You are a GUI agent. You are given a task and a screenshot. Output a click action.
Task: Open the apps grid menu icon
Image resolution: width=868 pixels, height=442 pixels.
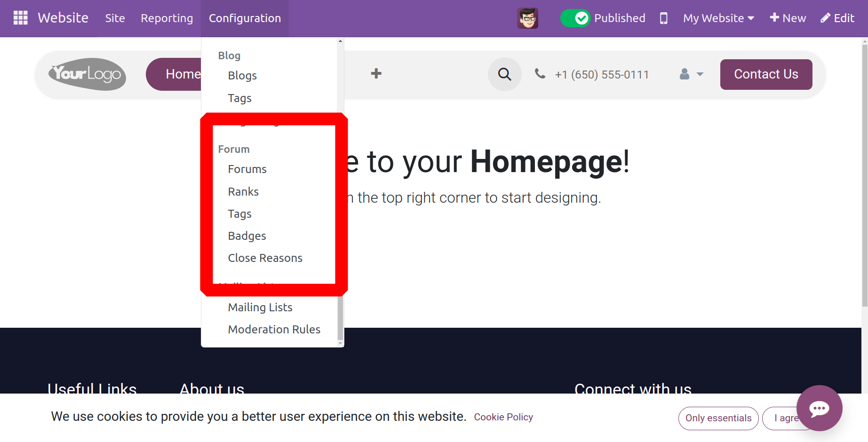point(20,18)
